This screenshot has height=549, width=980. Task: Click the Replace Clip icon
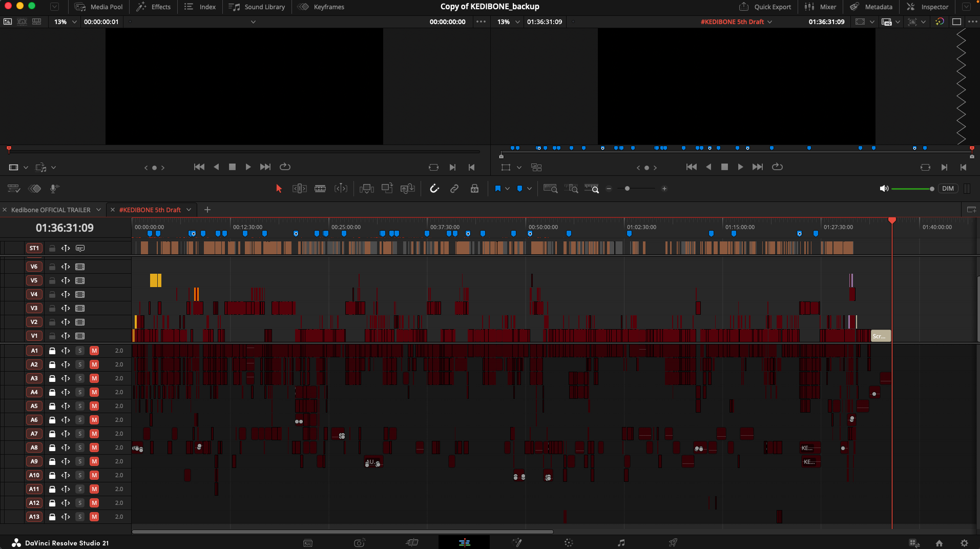click(407, 189)
